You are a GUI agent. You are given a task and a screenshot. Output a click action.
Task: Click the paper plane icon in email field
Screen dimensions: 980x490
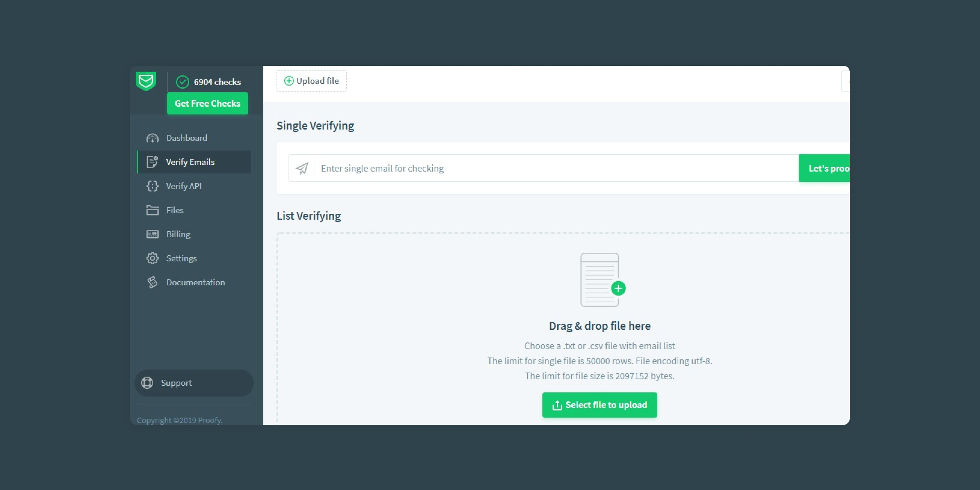tap(302, 168)
